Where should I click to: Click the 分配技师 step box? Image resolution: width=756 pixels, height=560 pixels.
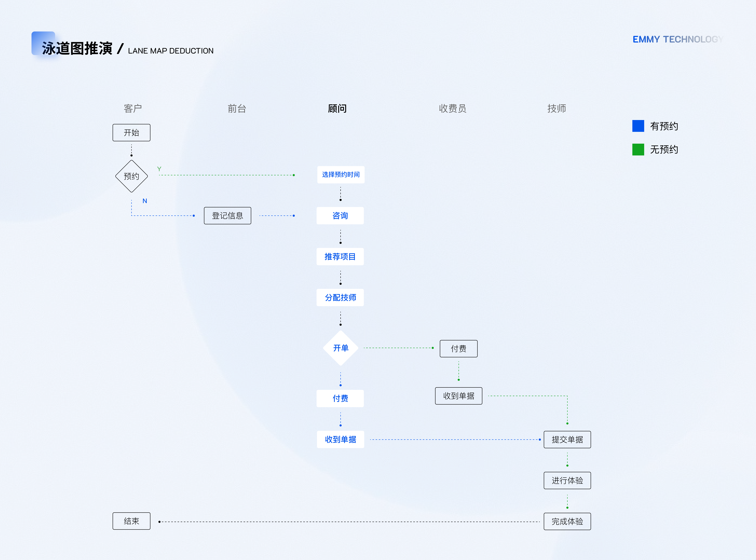pos(340,298)
